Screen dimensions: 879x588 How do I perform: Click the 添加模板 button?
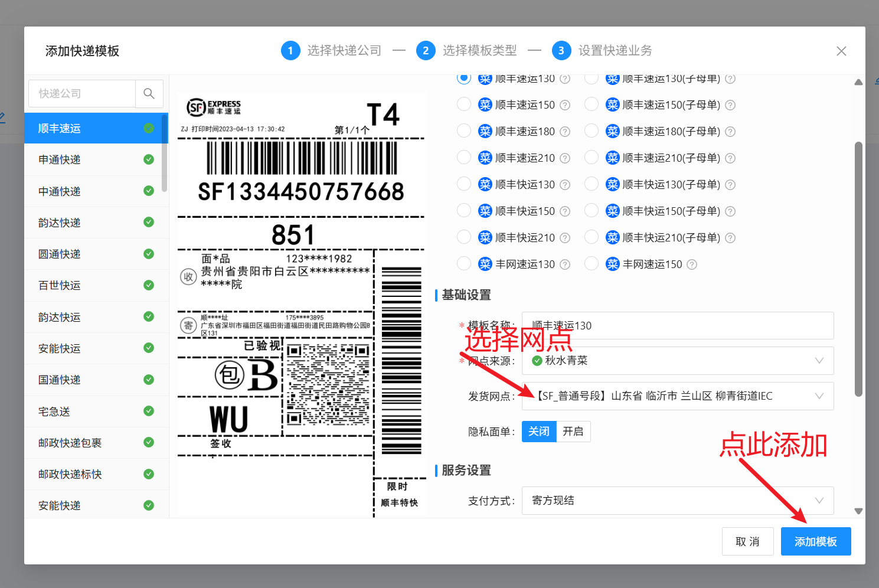tap(816, 541)
